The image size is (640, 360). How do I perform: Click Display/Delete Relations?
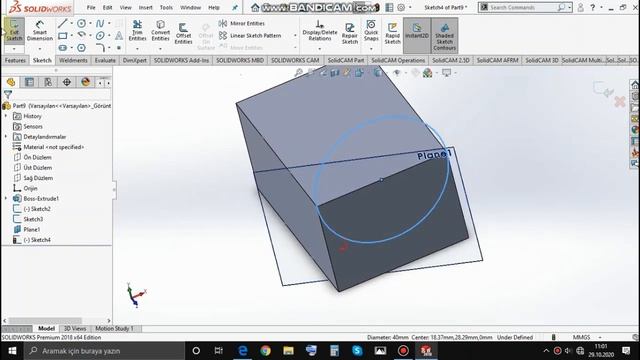click(320, 31)
